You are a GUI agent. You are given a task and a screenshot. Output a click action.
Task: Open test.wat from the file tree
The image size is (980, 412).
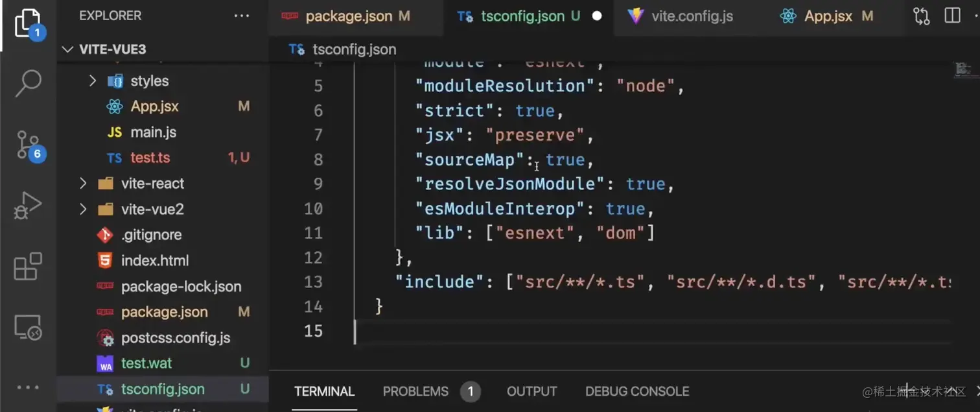pos(146,363)
